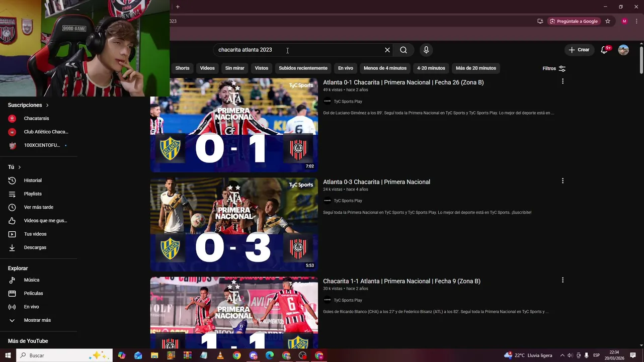
Task: Open the Chrome profile M avatar
Action: pyautogui.click(x=624, y=21)
